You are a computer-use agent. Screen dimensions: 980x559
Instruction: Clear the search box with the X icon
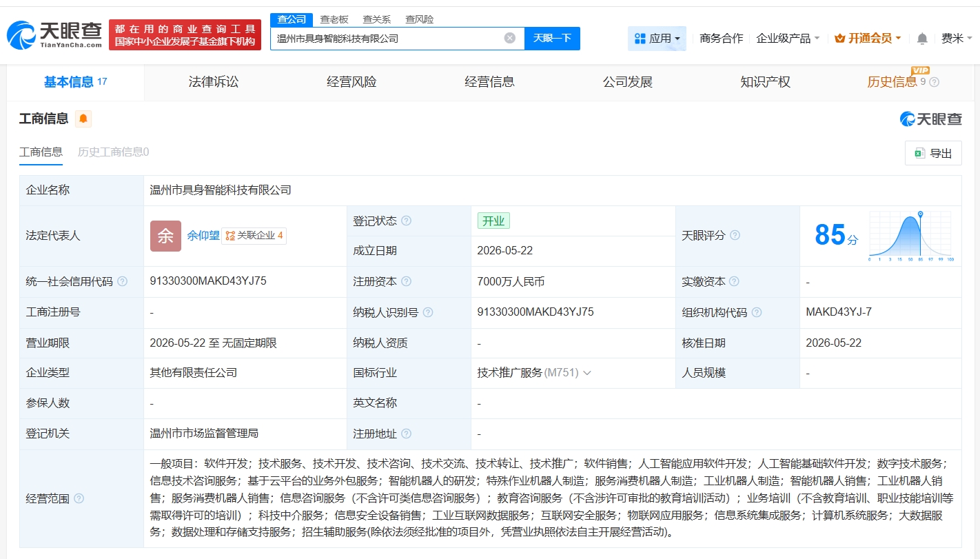click(510, 38)
